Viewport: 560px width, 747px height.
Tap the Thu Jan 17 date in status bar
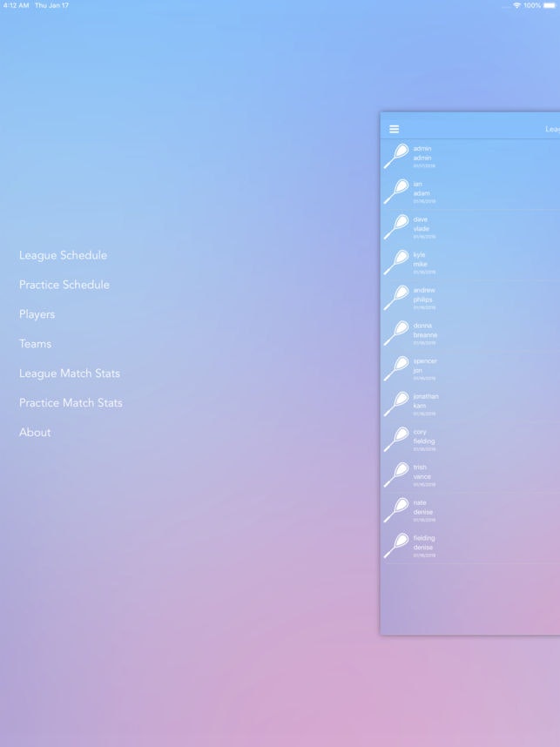pos(51,5)
